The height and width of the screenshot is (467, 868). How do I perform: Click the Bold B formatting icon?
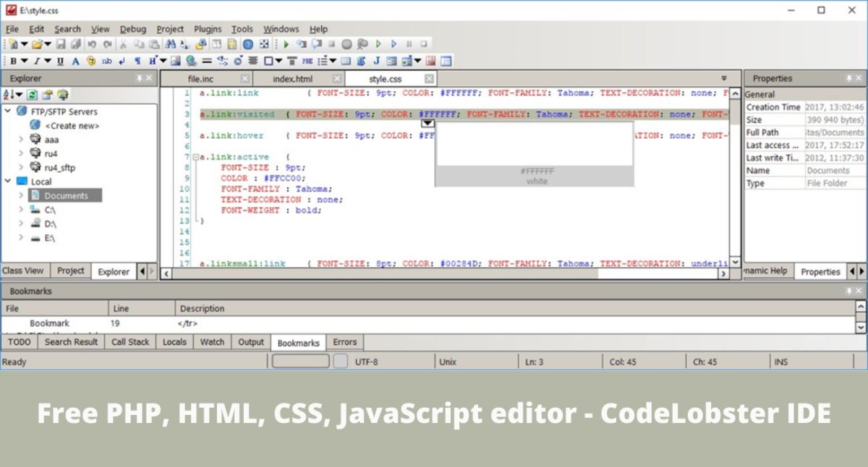[13, 61]
